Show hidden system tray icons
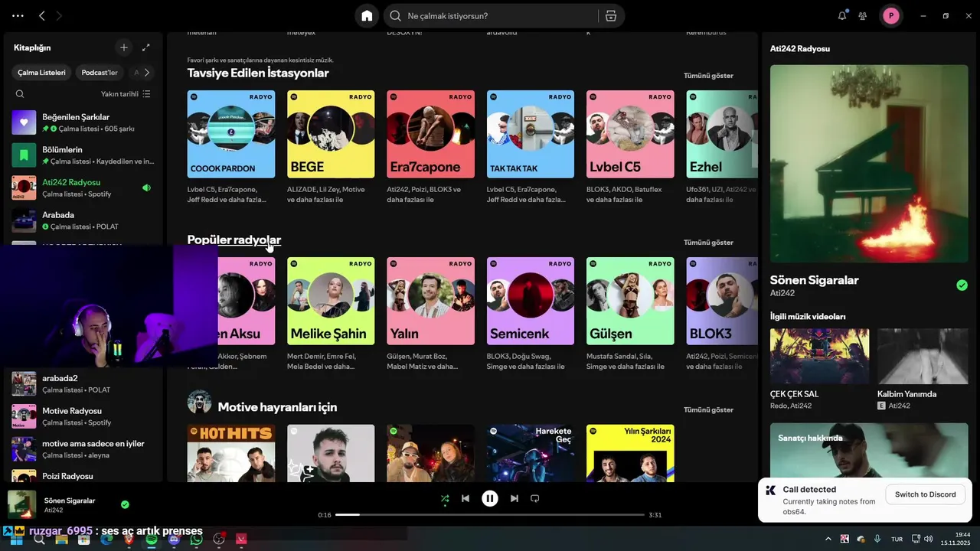The width and height of the screenshot is (980, 551). [x=828, y=539]
